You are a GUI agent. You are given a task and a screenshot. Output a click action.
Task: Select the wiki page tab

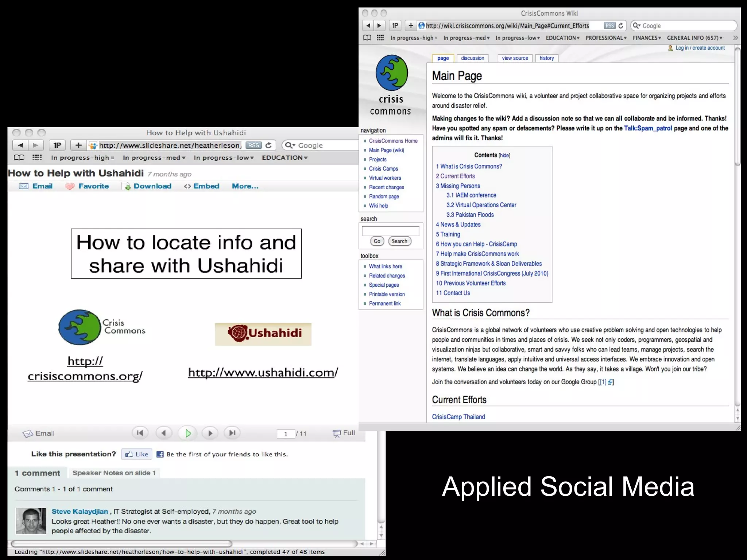point(443,58)
